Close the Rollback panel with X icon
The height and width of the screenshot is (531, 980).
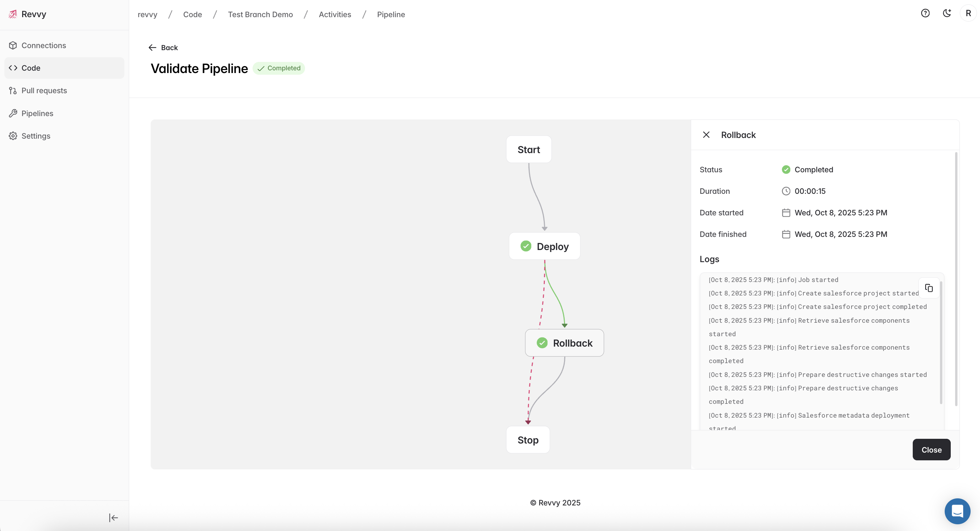point(706,135)
